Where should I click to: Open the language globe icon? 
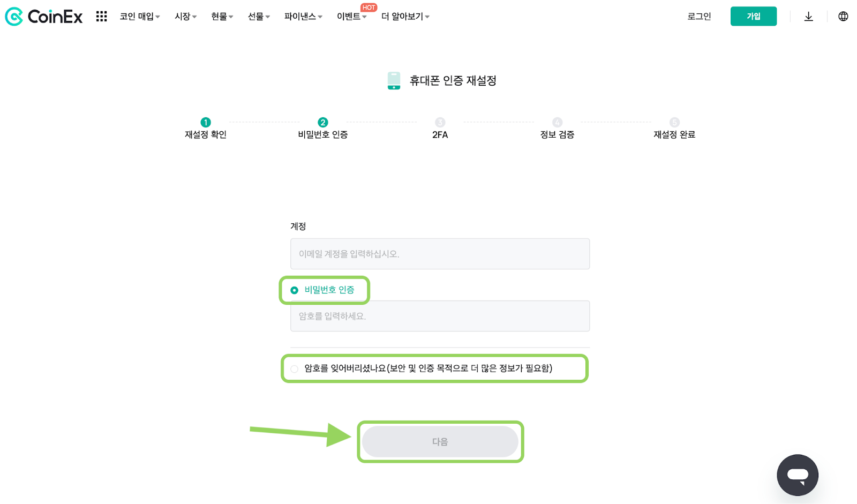[843, 17]
